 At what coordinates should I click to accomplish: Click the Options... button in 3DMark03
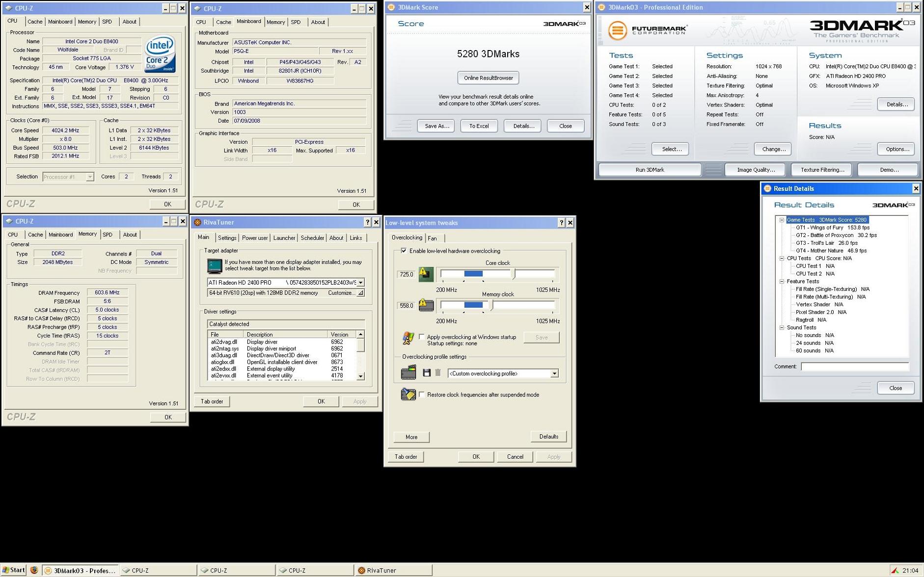897,149
